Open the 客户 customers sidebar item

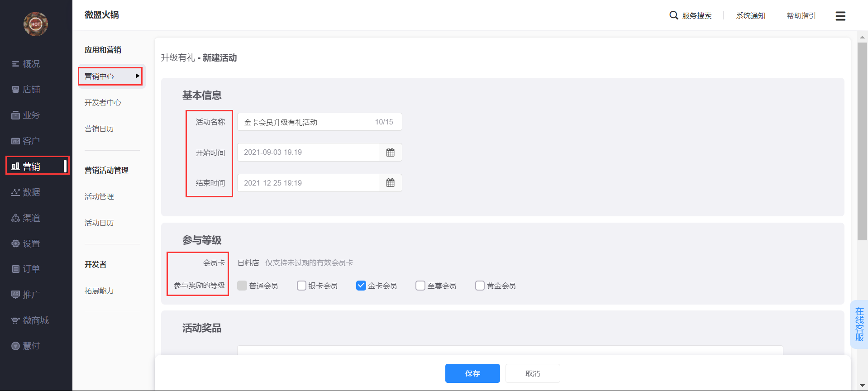tap(26, 141)
